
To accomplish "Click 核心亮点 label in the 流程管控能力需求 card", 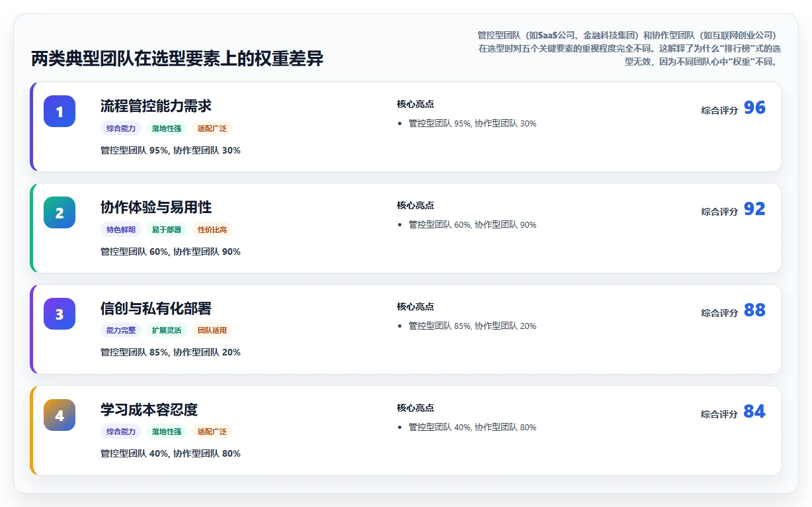I will (x=415, y=104).
